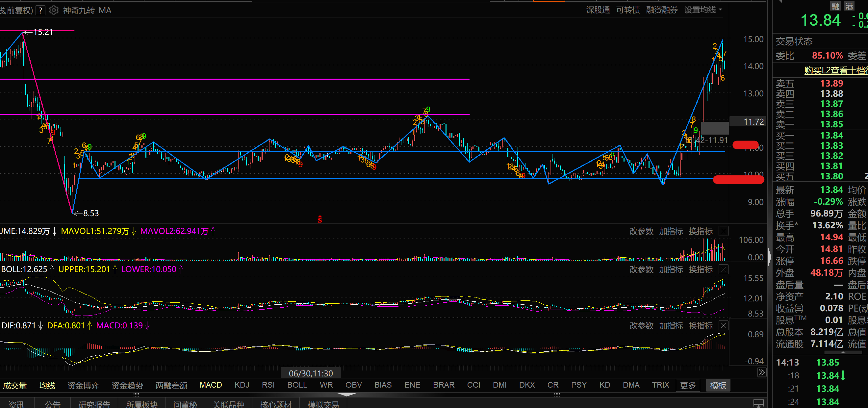
Task: Close the volume indicator panel
Action: click(x=724, y=231)
